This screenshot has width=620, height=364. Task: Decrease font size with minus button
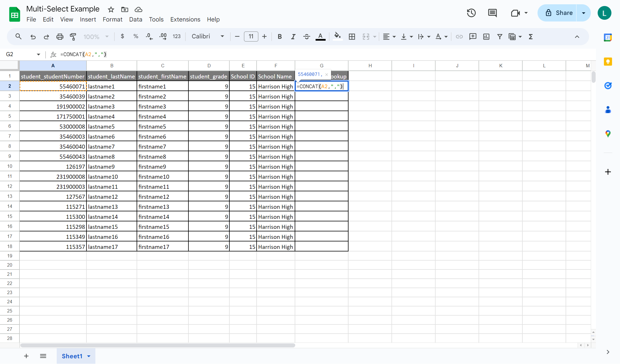pyautogui.click(x=237, y=36)
